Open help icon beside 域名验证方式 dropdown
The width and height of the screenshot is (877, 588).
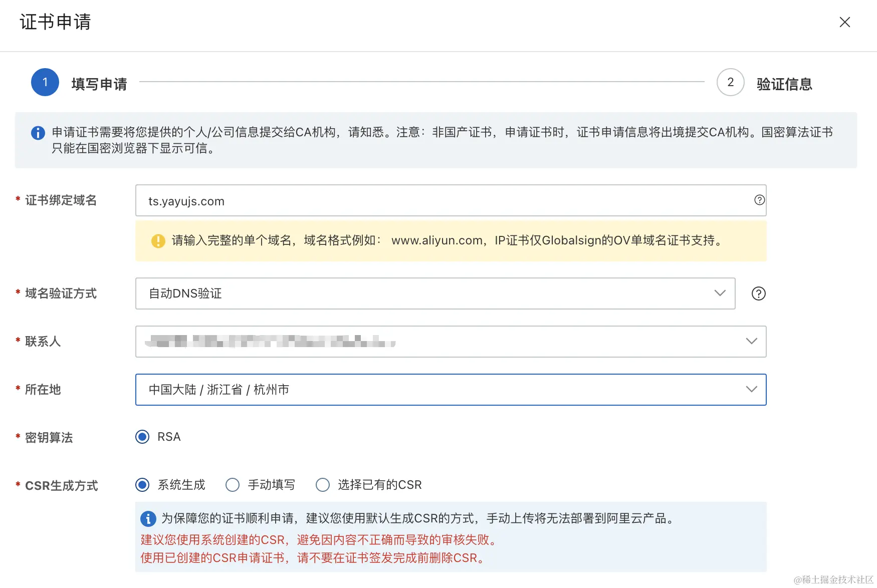[758, 293]
